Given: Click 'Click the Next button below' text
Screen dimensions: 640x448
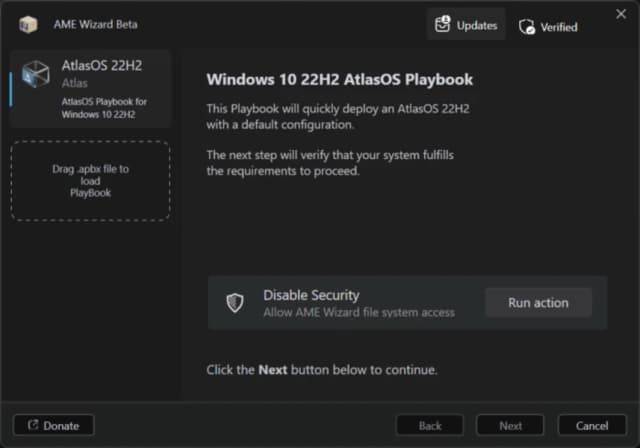Looking at the screenshot, I should pyautogui.click(x=322, y=370).
